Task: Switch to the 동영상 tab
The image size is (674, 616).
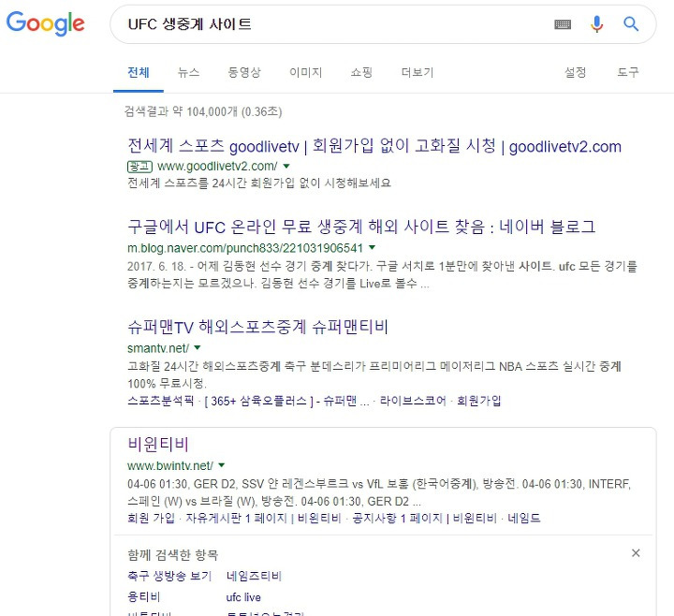Action: tap(244, 72)
